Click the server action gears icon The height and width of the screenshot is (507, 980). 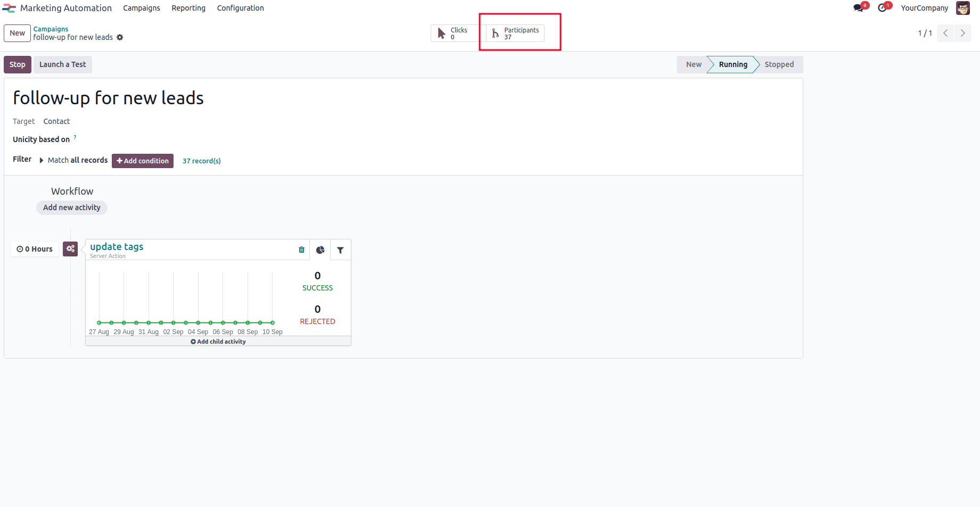coord(70,249)
